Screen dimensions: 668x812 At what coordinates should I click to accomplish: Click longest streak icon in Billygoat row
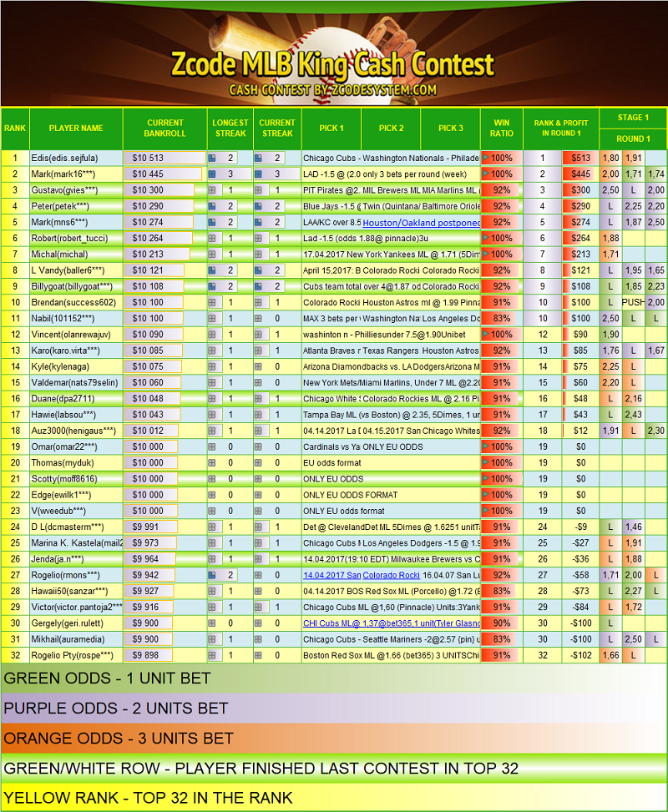click(212, 286)
